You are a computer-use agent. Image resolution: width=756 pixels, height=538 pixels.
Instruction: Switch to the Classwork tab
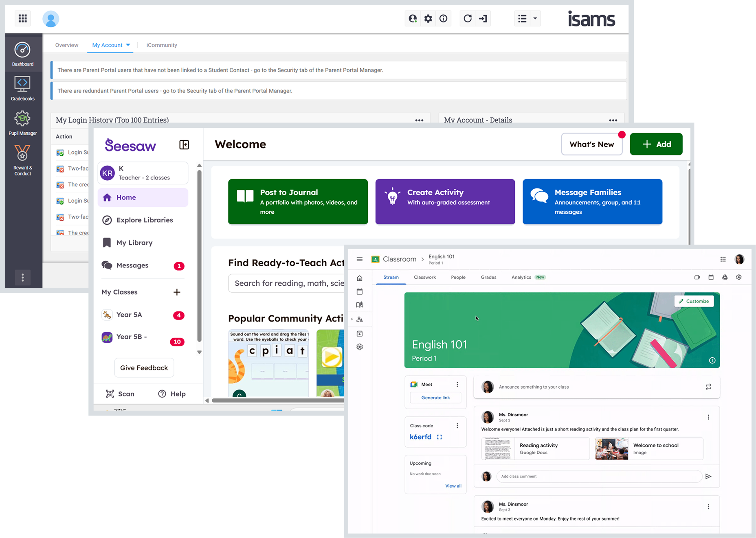tap(425, 277)
